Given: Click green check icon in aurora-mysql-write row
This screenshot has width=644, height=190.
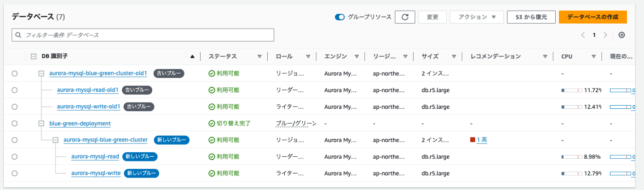Looking at the screenshot, I should pos(212,173).
